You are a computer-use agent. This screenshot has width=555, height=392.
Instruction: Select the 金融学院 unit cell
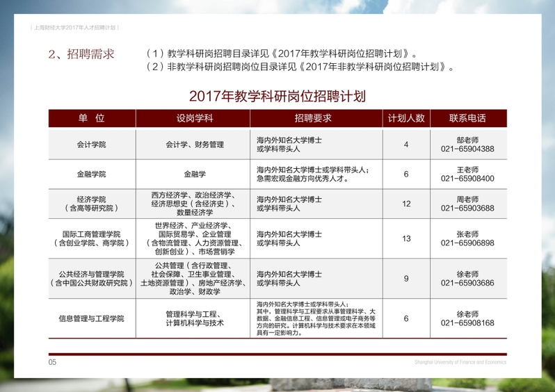(x=91, y=174)
